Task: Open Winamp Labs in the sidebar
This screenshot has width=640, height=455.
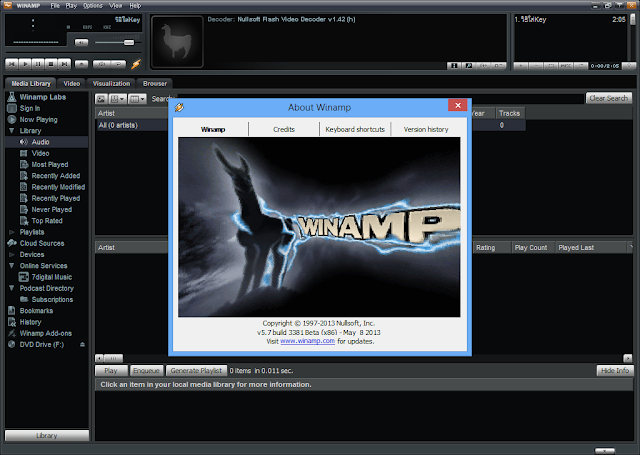Action: click(43, 97)
